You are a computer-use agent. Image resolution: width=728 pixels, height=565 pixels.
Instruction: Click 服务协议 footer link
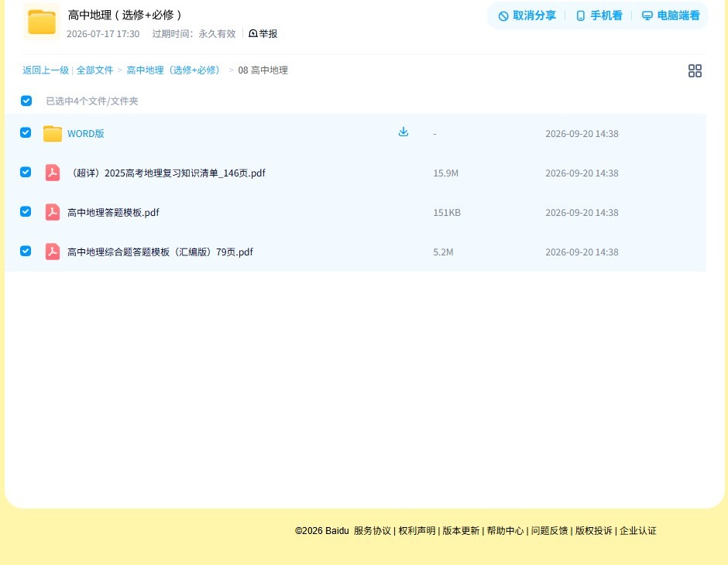coord(373,531)
